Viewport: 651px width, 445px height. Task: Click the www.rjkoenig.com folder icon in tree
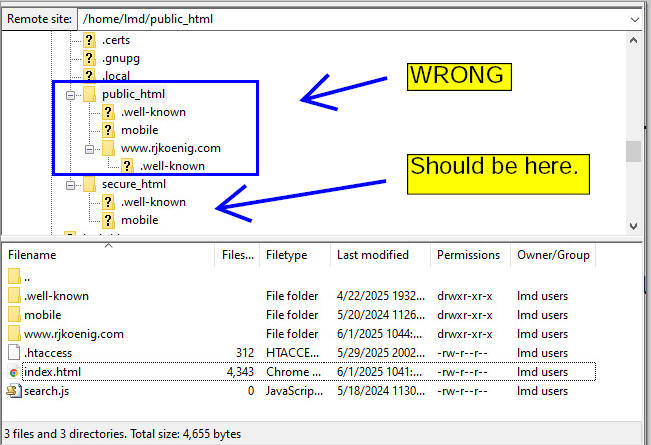108,148
